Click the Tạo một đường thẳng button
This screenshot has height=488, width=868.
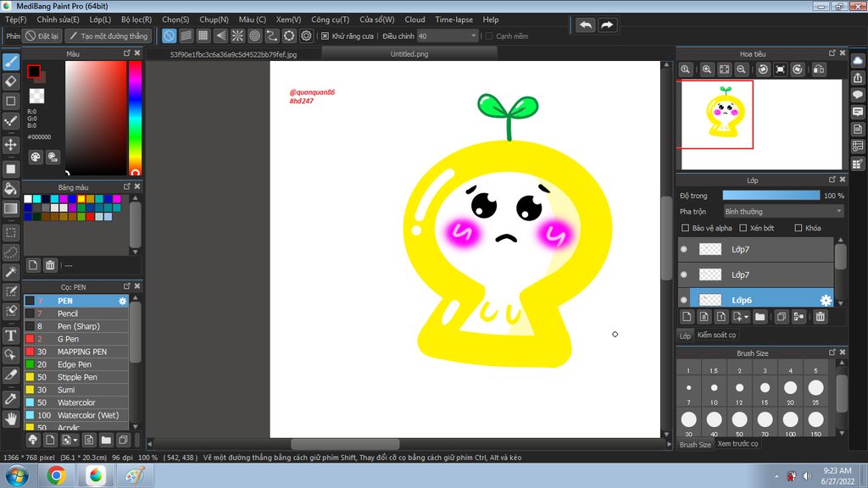pyautogui.click(x=108, y=36)
